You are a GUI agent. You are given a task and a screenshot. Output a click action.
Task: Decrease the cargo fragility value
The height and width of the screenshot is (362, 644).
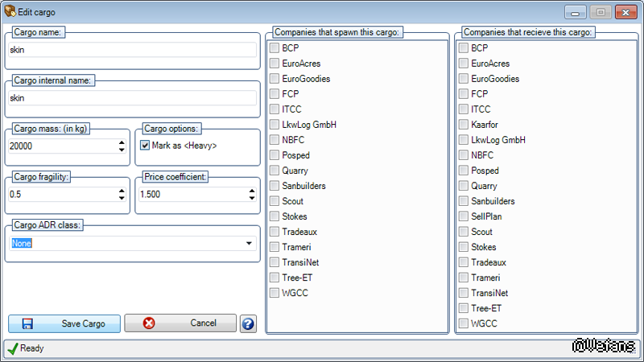pyautogui.click(x=122, y=198)
